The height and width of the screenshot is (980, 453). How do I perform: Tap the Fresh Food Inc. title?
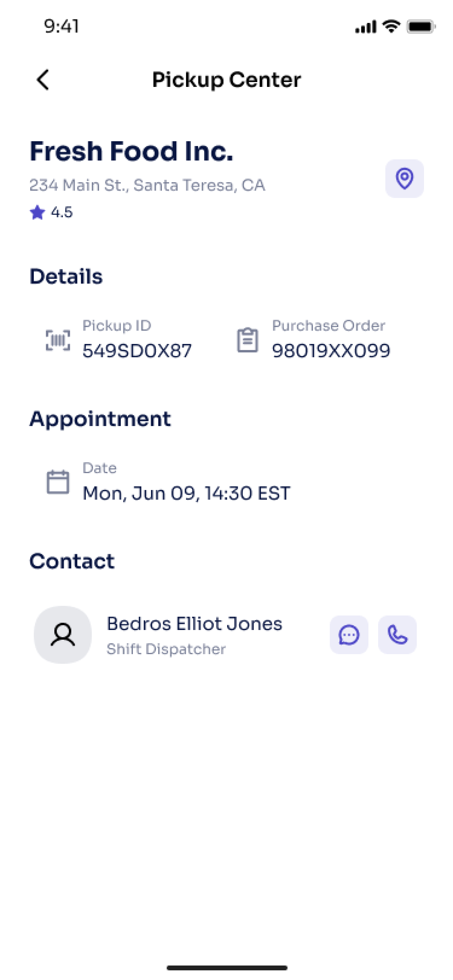[131, 151]
